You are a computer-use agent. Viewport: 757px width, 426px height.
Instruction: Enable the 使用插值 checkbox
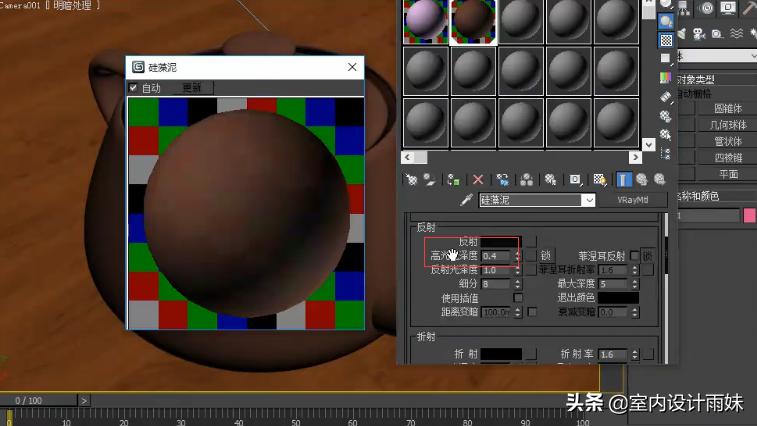tap(518, 298)
